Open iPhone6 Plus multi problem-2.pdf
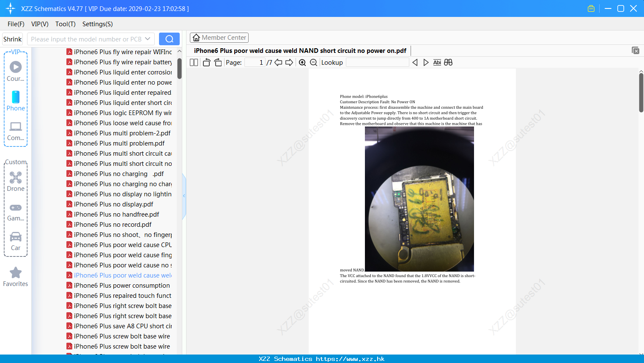The image size is (644, 363). [119, 133]
